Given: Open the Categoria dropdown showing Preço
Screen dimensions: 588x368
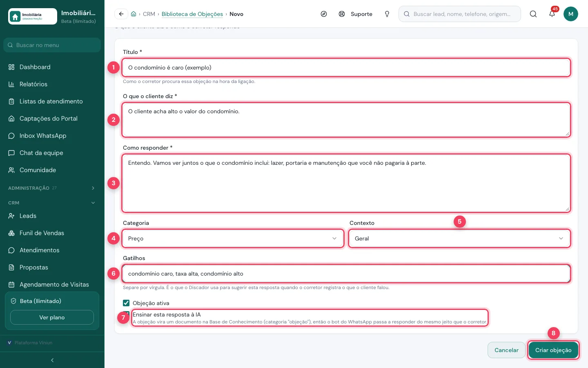Looking at the screenshot, I should 233,238.
